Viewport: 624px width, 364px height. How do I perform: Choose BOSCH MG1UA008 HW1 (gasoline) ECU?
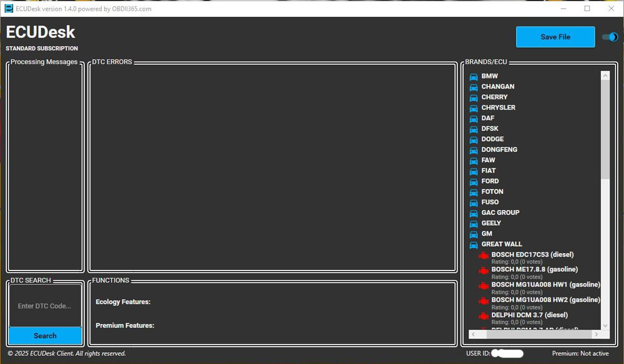pos(545,284)
